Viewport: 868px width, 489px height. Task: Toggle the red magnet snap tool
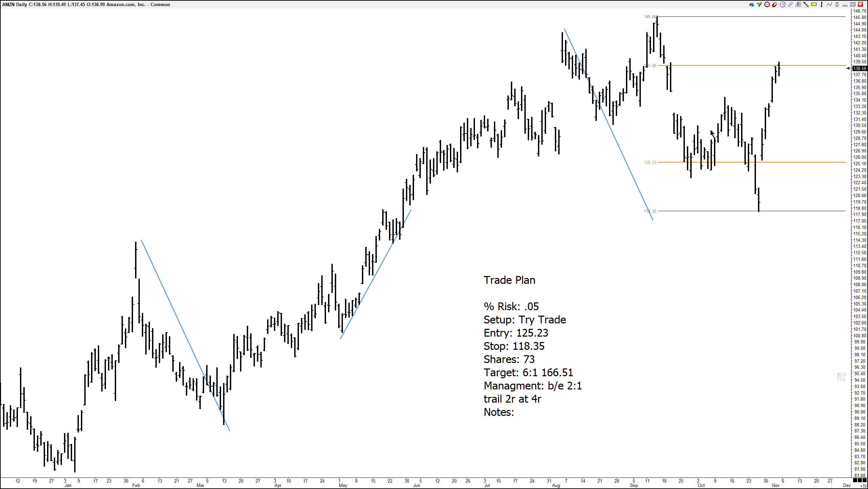pyautogui.click(x=775, y=4)
